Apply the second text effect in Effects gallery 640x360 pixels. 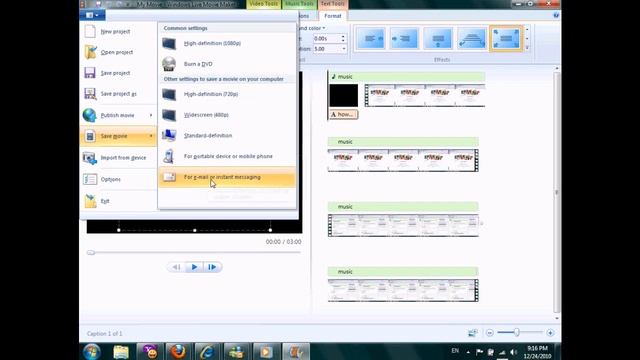(x=404, y=39)
